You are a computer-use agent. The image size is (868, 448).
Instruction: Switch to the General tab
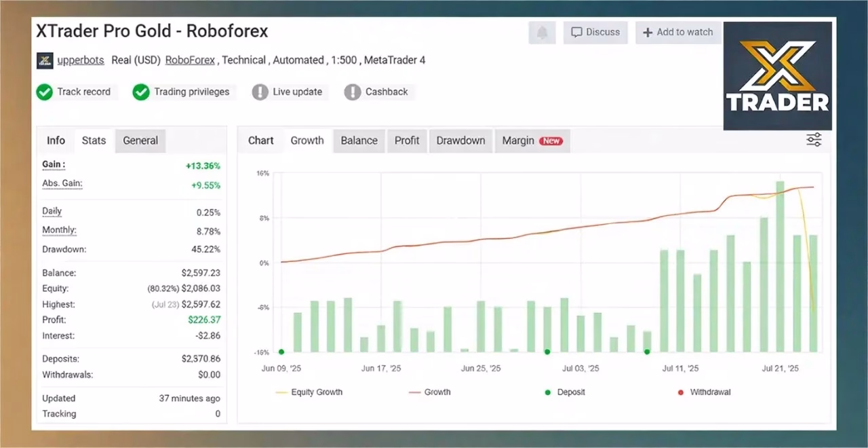click(140, 141)
